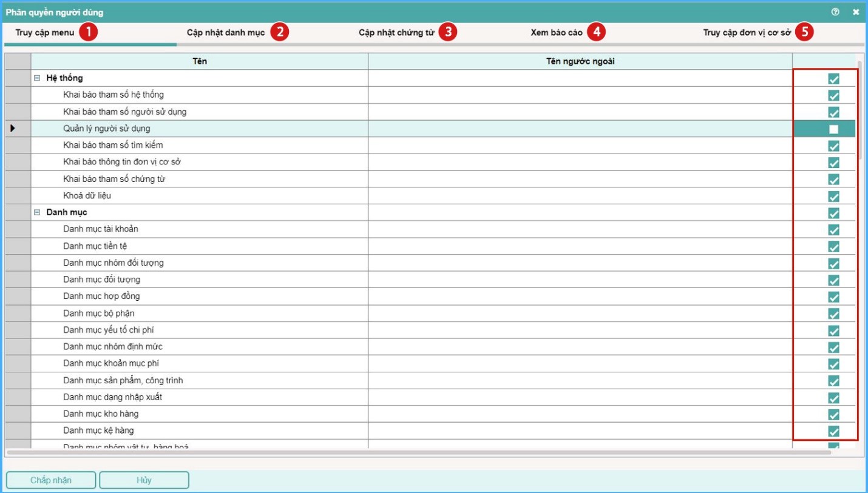Viewport: 868px width, 493px height.
Task: Go to the Xem báo cáo tab
Action: click(557, 33)
